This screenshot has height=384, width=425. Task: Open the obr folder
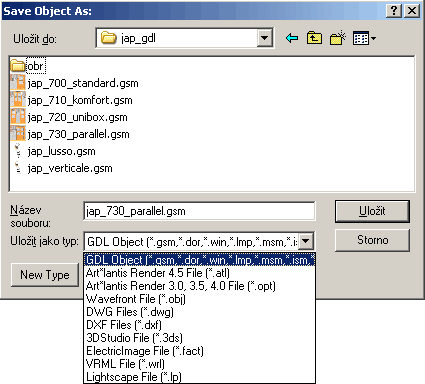click(x=28, y=66)
